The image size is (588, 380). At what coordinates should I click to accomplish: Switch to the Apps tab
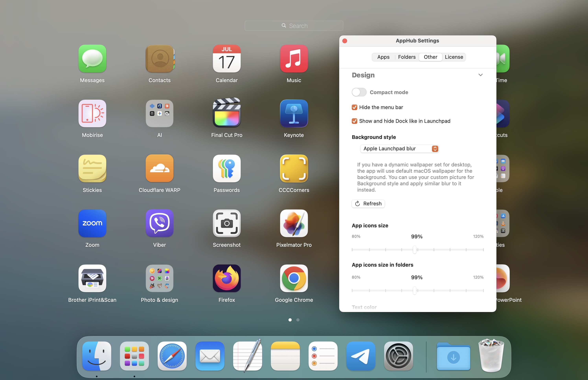pyautogui.click(x=383, y=57)
